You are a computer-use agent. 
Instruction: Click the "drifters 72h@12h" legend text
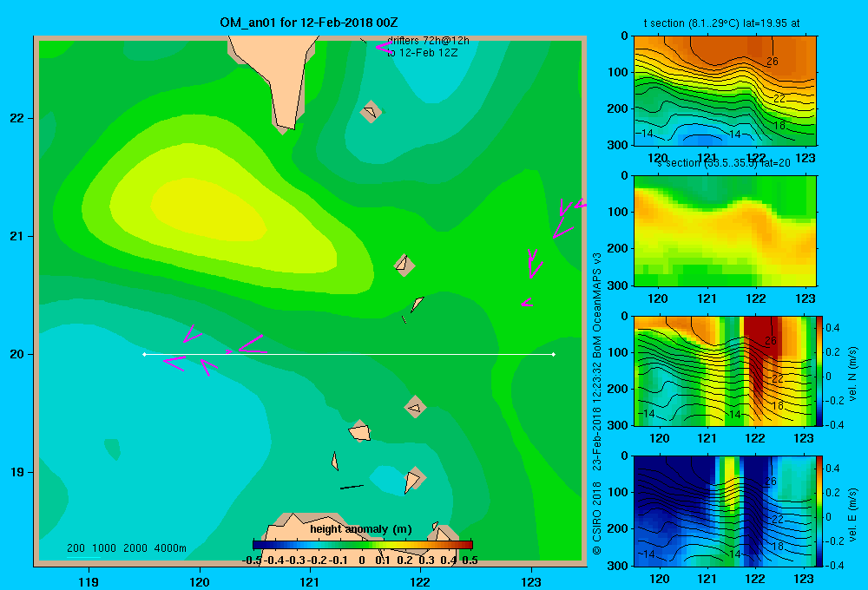pyautogui.click(x=428, y=41)
